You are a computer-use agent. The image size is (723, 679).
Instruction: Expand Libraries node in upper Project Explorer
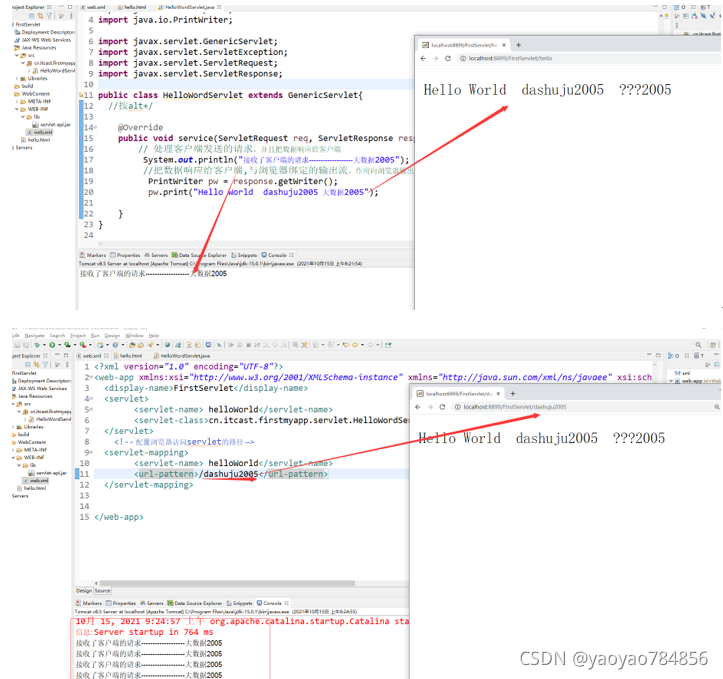point(17,78)
